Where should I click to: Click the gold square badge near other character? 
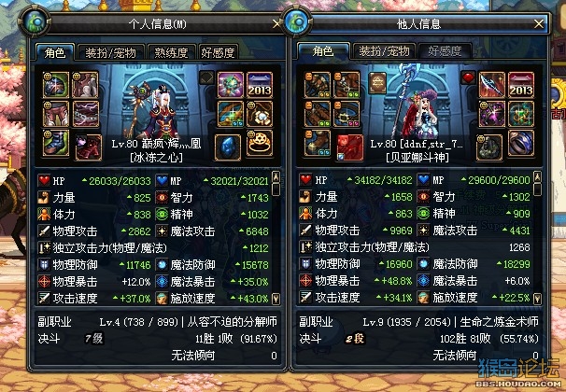[x=377, y=83]
